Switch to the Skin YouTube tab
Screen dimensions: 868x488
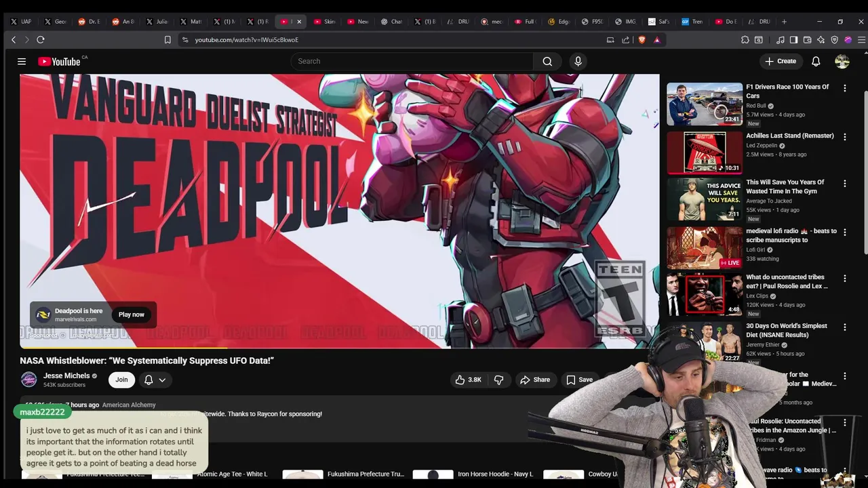click(x=325, y=22)
